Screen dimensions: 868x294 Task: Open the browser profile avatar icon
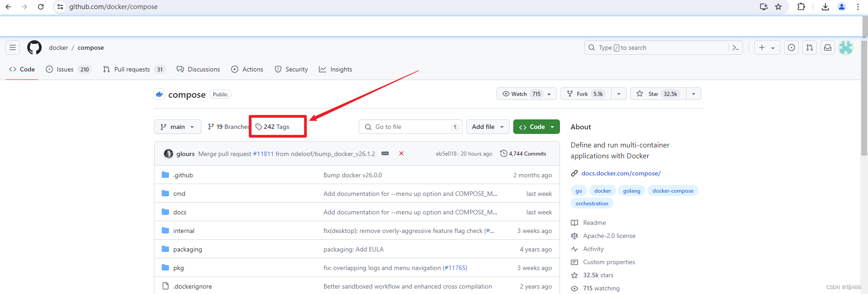coord(842,7)
